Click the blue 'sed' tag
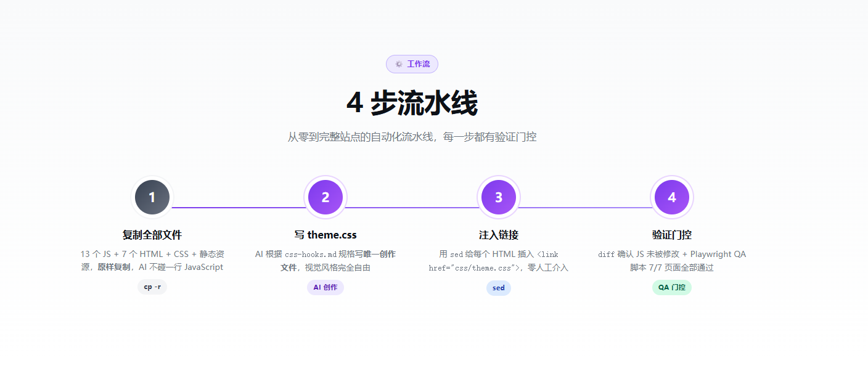 tap(499, 288)
